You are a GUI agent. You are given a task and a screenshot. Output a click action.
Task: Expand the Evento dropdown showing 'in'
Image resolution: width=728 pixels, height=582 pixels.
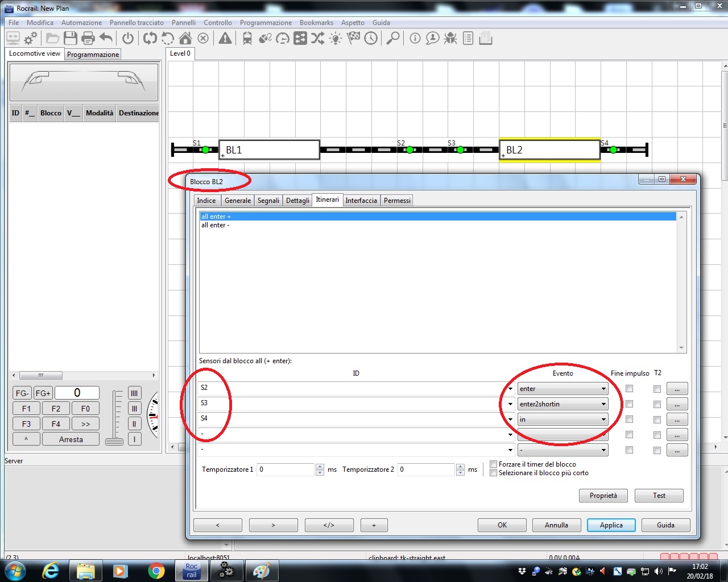(603, 419)
